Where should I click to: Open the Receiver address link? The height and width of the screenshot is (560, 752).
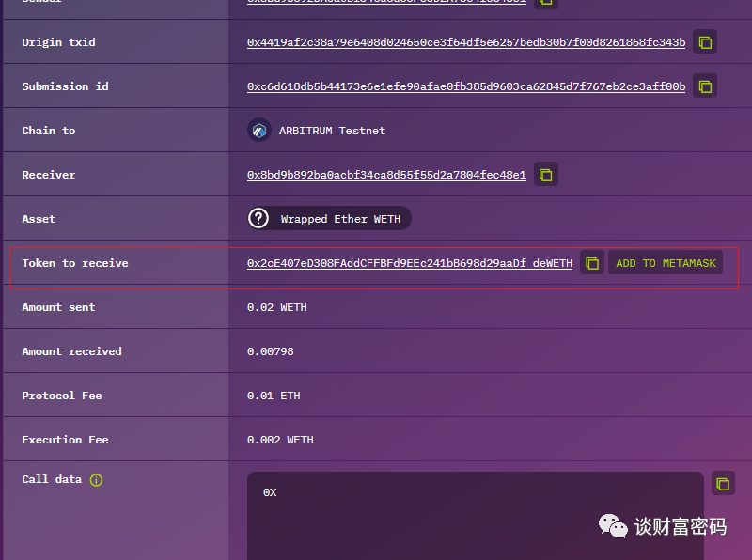pos(385,176)
